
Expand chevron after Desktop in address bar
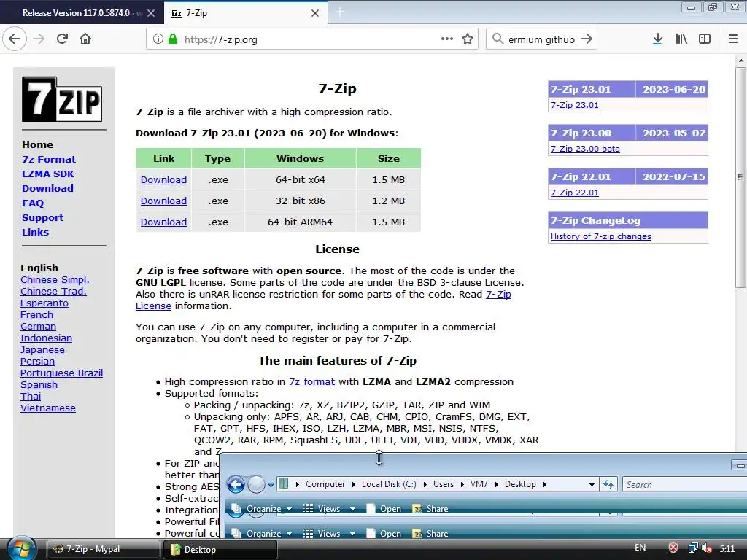click(x=544, y=484)
